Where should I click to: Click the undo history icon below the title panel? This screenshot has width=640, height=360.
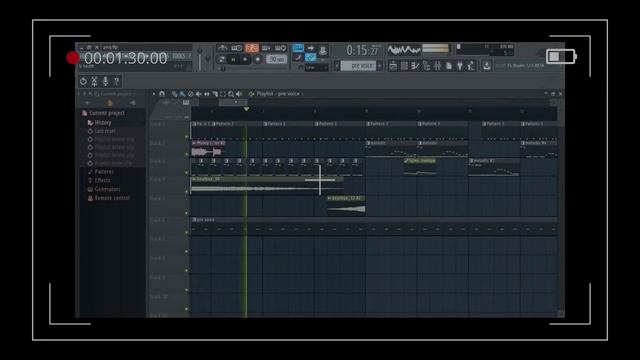pyautogui.click(x=83, y=81)
